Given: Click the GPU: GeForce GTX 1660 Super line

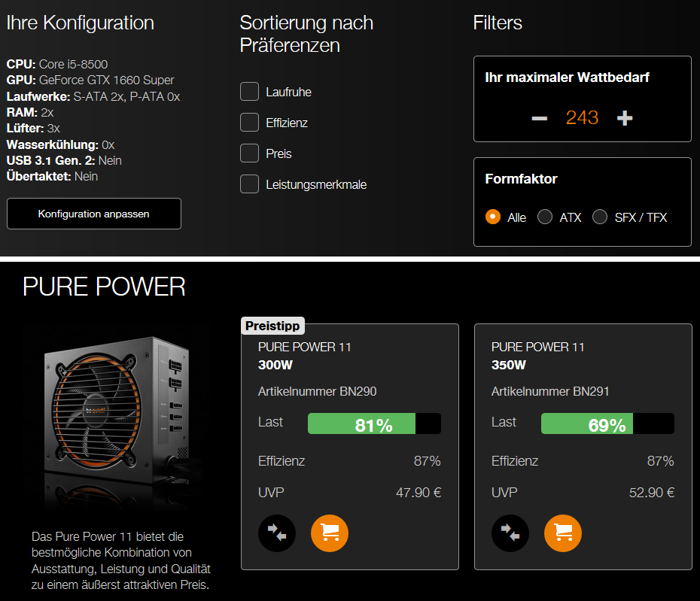Looking at the screenshot, I should point(90,80).
